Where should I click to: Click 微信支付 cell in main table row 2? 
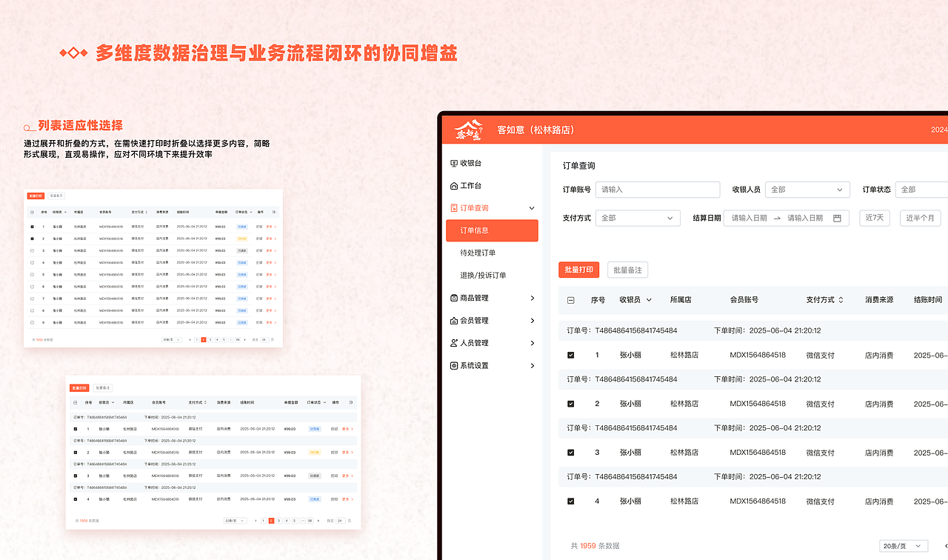pyautogui.click(x=820, y=404)
